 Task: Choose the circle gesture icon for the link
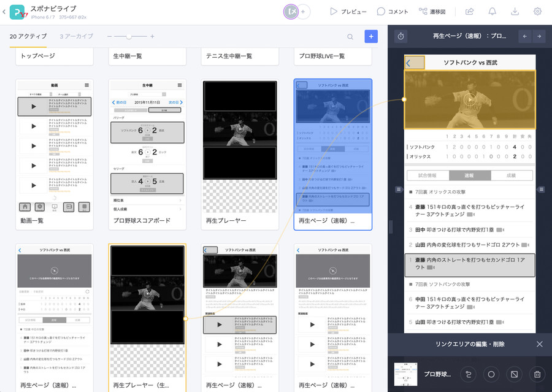point(491,374)
